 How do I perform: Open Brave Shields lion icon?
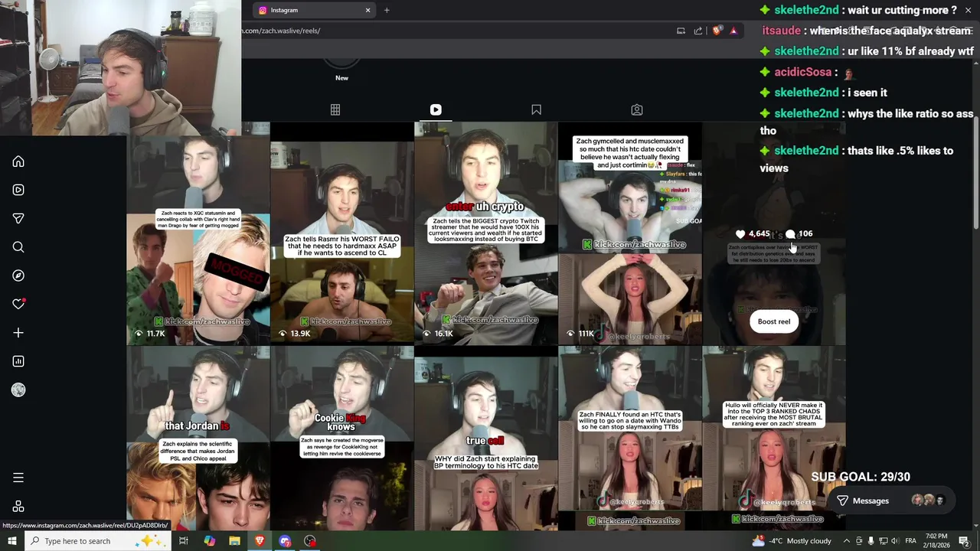717,31
